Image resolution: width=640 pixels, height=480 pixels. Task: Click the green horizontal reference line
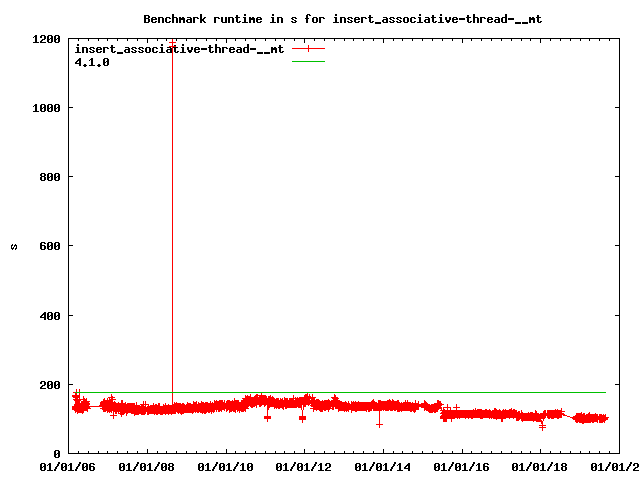coord(400,392)
